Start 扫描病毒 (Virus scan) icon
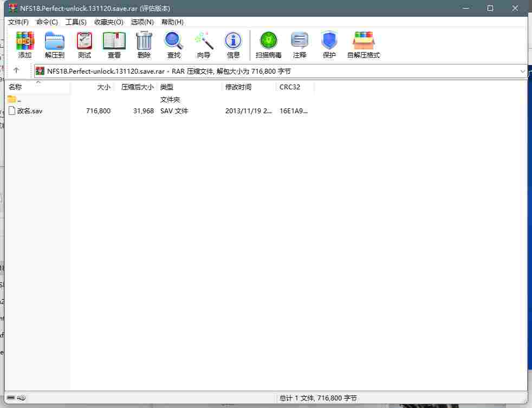This screenshot has height=408, width=532. pyautogui.click(x=268, y=45)
